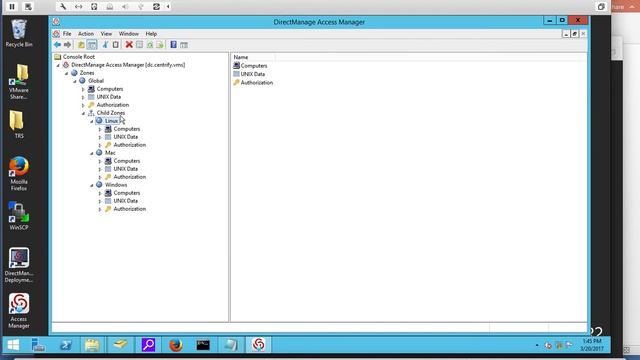This screenshot has width=640, height=360.
Task: Collapse the Windows zone node
Action: tap(92, 185)
